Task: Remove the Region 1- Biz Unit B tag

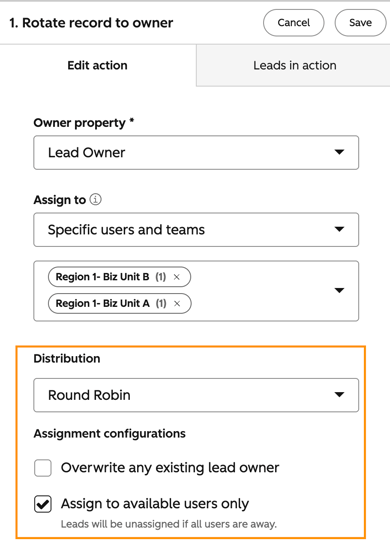Action: pyautogui.click(x=177, y=277)
